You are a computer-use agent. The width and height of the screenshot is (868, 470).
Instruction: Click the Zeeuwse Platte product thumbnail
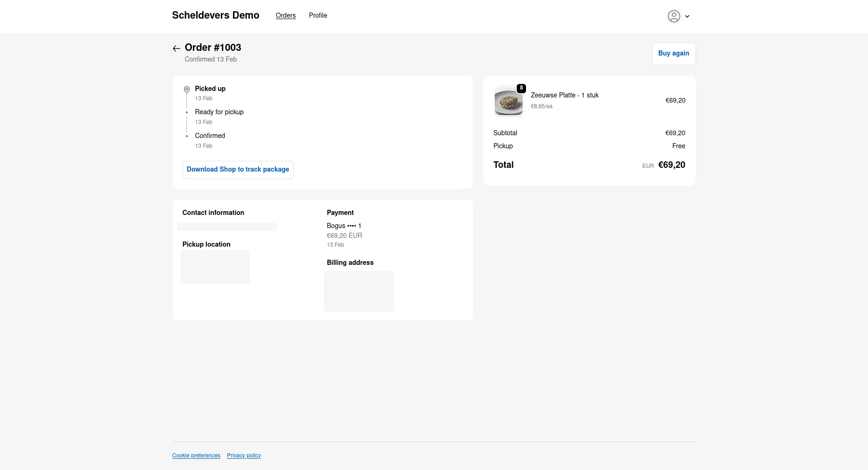coord(508,102)
